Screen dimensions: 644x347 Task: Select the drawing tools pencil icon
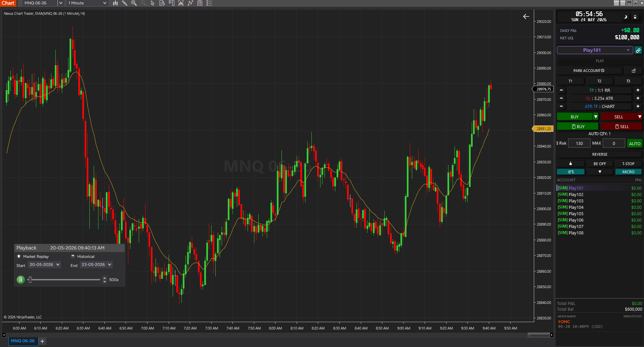point(125,3)
